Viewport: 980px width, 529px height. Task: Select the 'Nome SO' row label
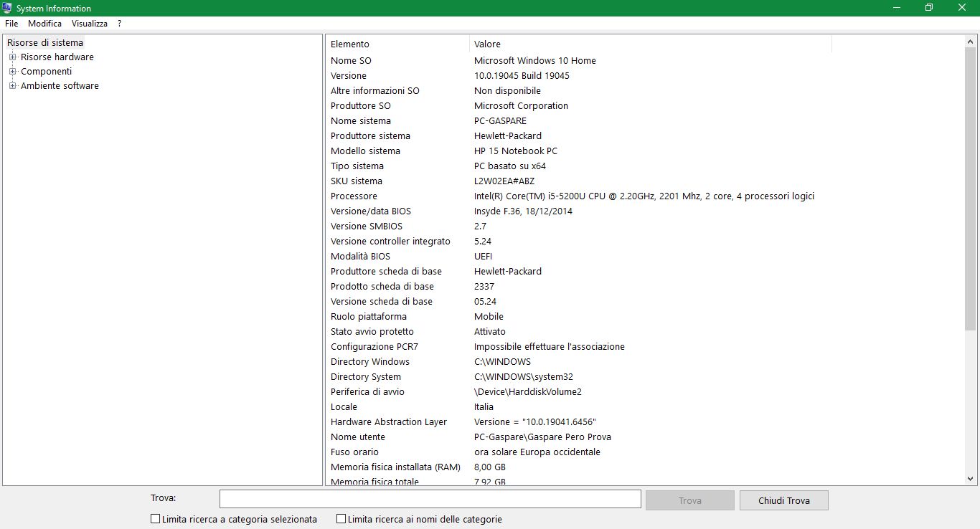pos(351,61)
